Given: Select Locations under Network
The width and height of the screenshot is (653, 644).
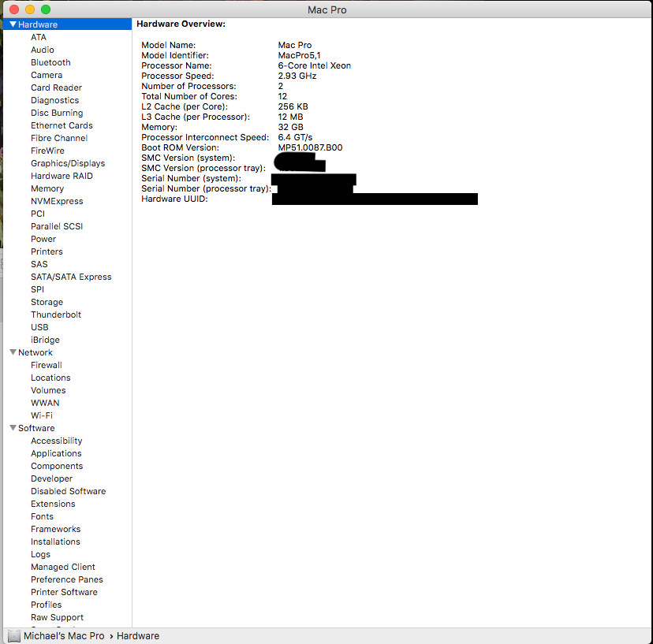Looking at the screenshot, I should tap(50, 378).
